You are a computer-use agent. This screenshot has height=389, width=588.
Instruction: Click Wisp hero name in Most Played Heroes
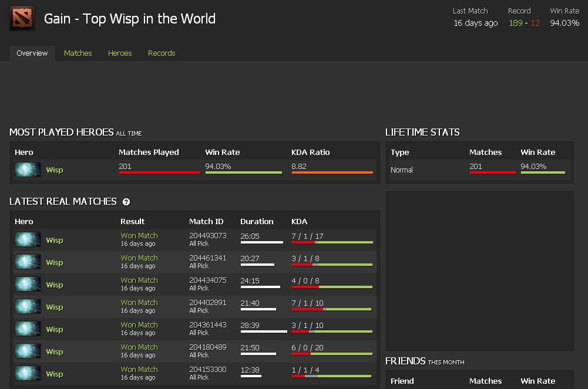(55, 170)
